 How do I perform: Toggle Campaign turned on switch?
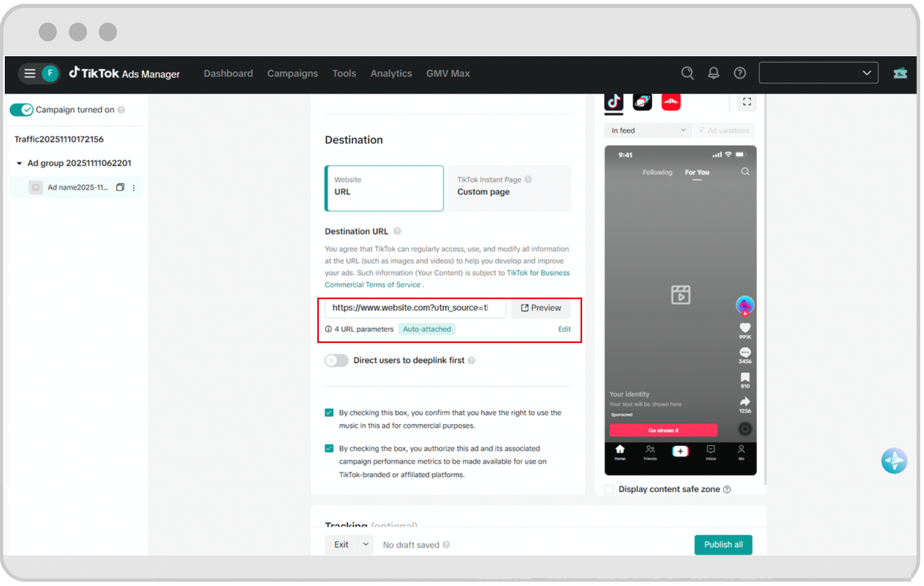21,109
